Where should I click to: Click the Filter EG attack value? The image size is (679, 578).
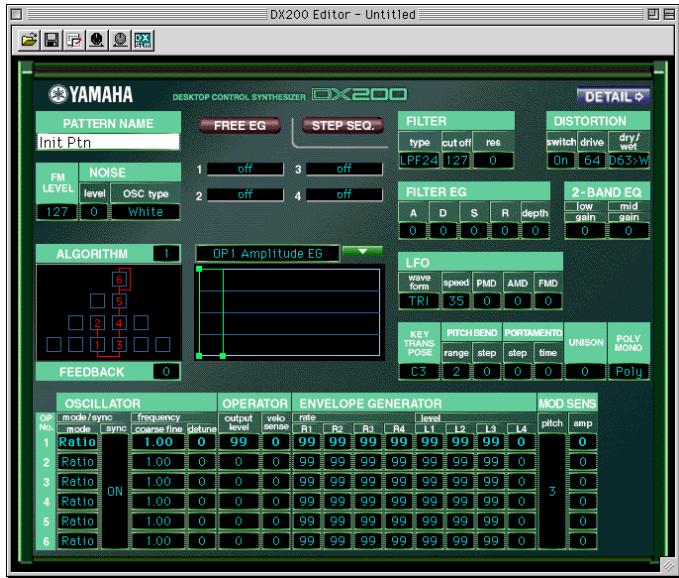pyautogui.click(x=413, y=231)
